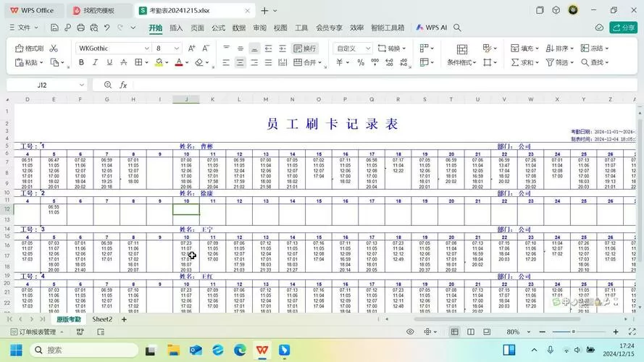Toggle center horizontal alignment
Image resolution: width=644 pixels, height=362 pixels.
coord(241,62)
